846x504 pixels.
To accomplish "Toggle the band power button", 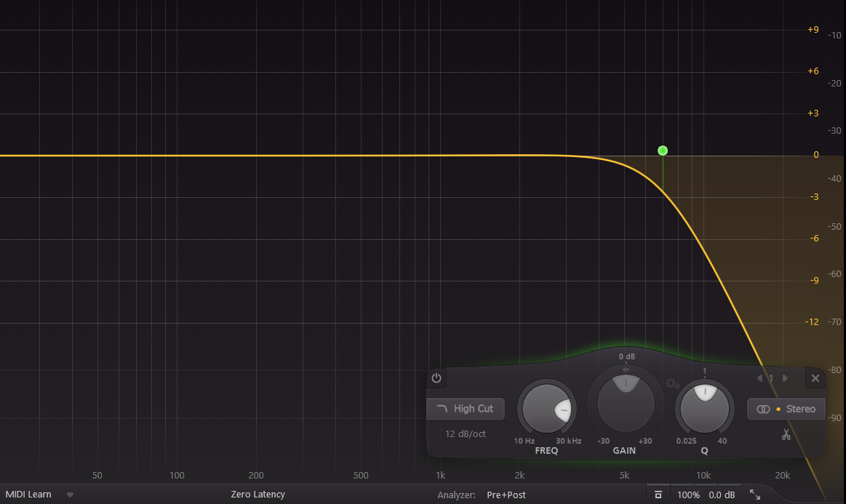I will 436,378.
